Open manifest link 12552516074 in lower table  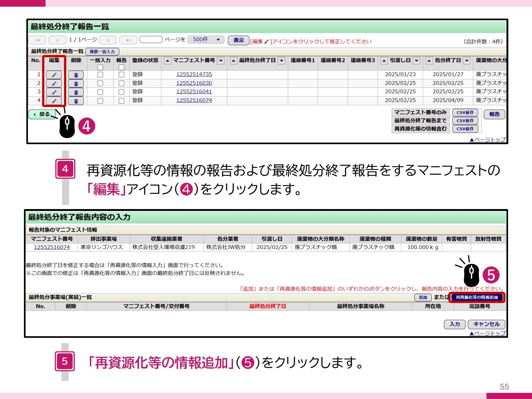point(52,247)
